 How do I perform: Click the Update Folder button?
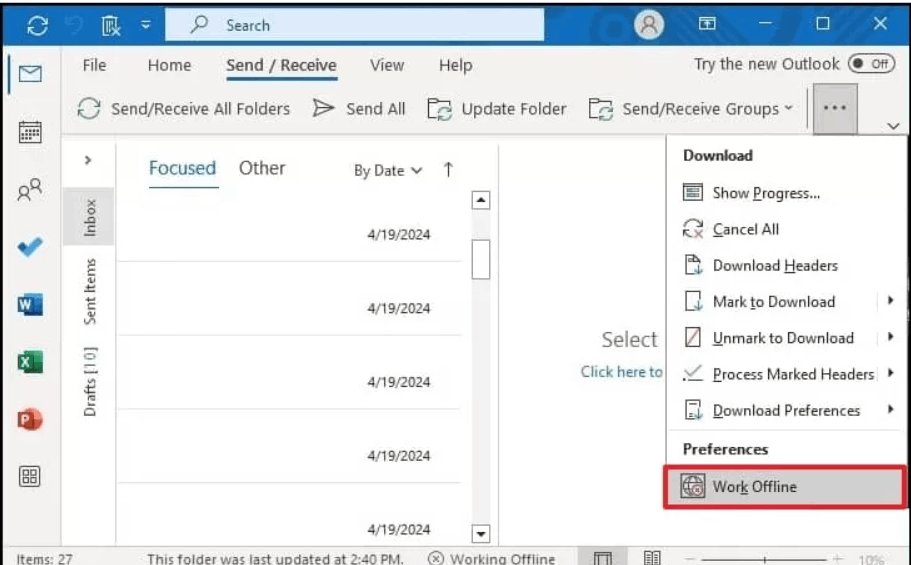coord(497,109)
